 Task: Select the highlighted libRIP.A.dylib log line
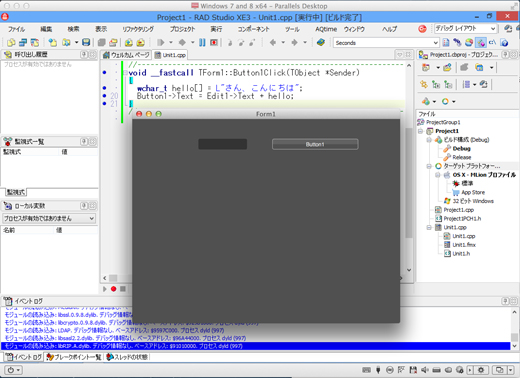coord(256,346)
